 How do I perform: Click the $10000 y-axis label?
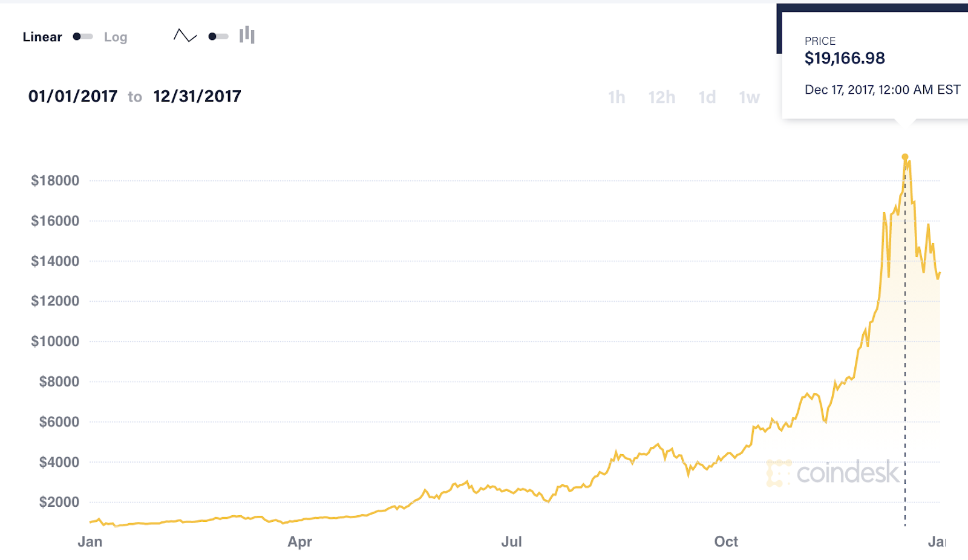click(55, 341)
